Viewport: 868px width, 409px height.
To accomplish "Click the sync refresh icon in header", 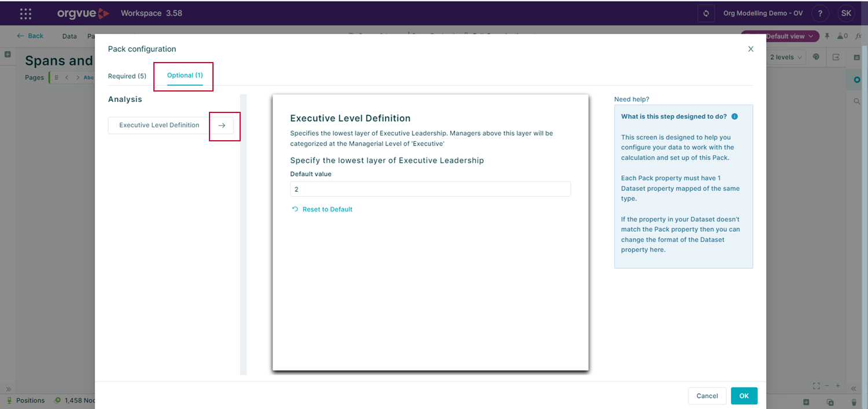I will click(706, 13).
